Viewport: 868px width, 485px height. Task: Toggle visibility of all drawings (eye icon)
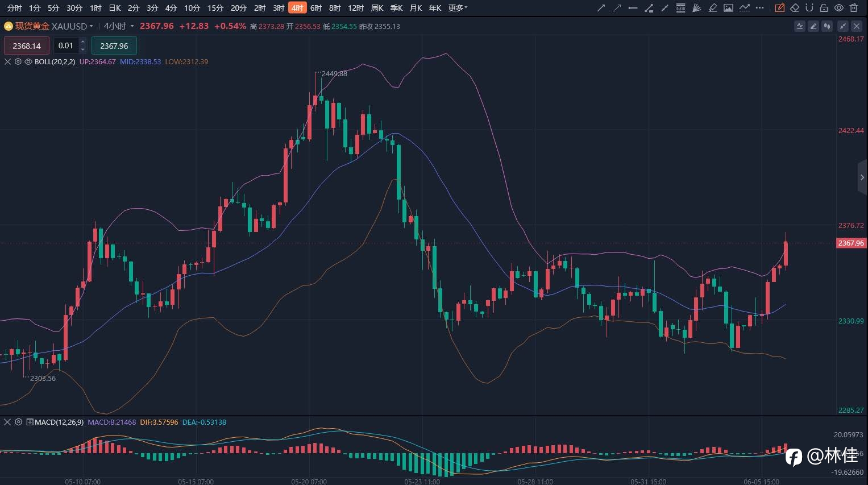[x=838, y=8]
